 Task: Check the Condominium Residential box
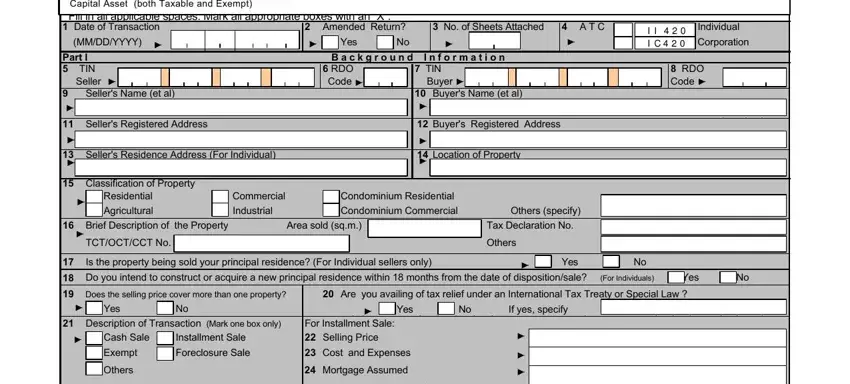(x=331, y=196)
